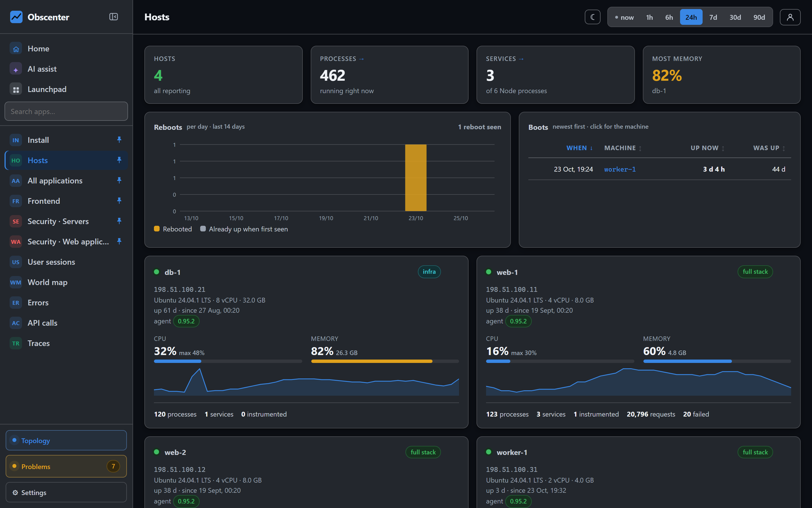This screenshot has width=812, height=508.
Task: Unpin Security · Servers pin icon
Action: click(x=119, y=221)
